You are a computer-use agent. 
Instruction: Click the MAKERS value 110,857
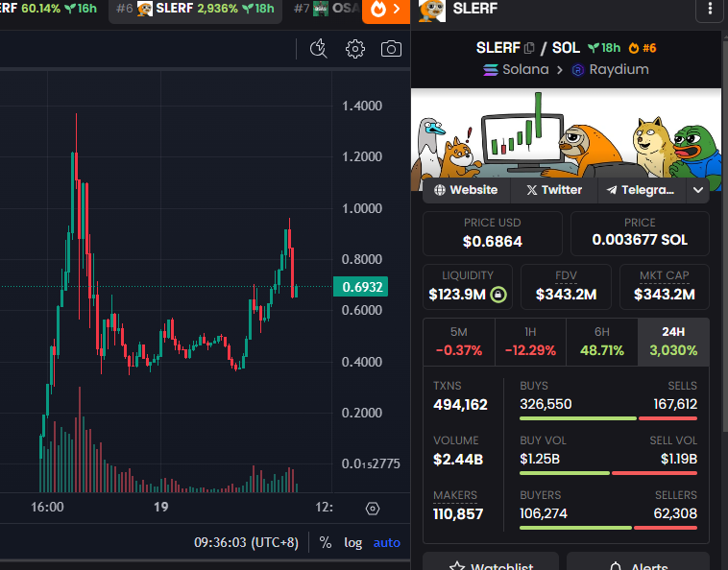[x=458, y=514]
